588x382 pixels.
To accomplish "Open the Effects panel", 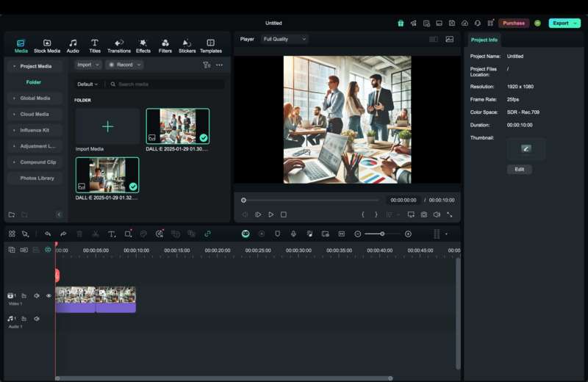I will tap(143, 46).
